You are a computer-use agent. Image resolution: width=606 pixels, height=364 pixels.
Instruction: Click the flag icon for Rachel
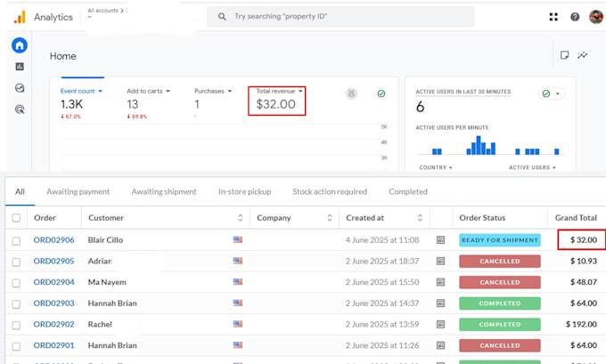click(238, 324)
